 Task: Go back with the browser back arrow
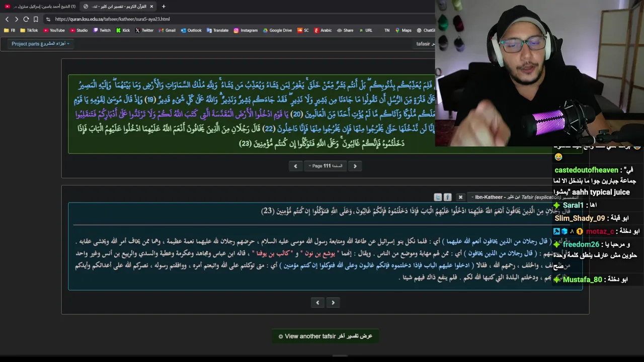tap(7, 19)
